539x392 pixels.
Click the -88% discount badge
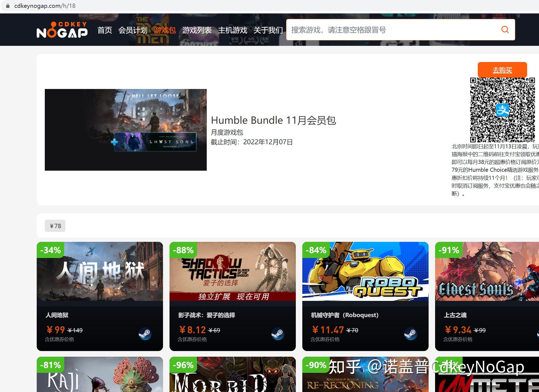tap(183, 250)
